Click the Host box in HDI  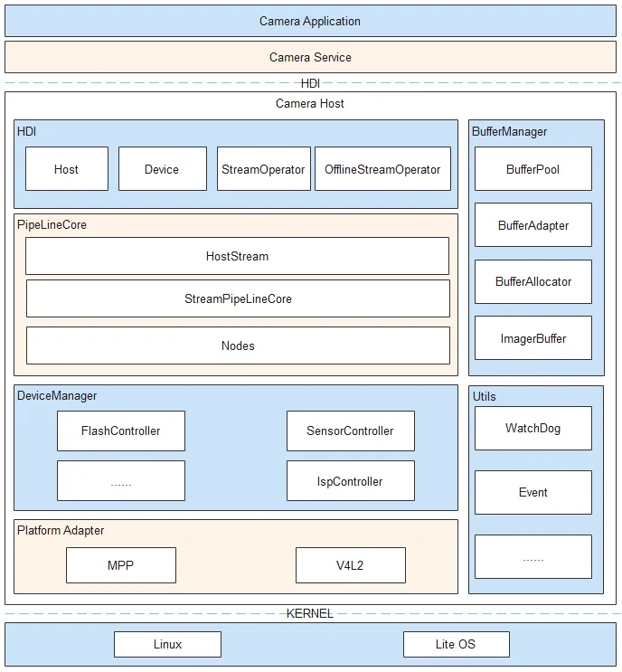[x=67, y=169]
